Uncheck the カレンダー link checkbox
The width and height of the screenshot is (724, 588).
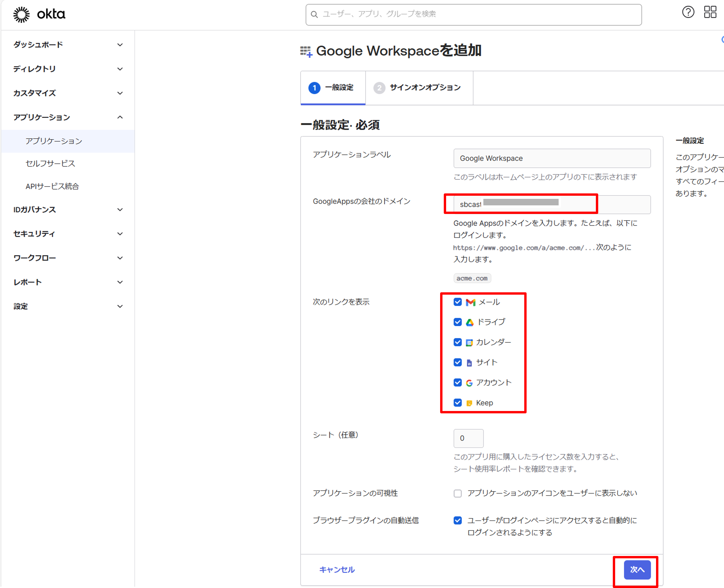pyautogui.click(x=458, y=342)
